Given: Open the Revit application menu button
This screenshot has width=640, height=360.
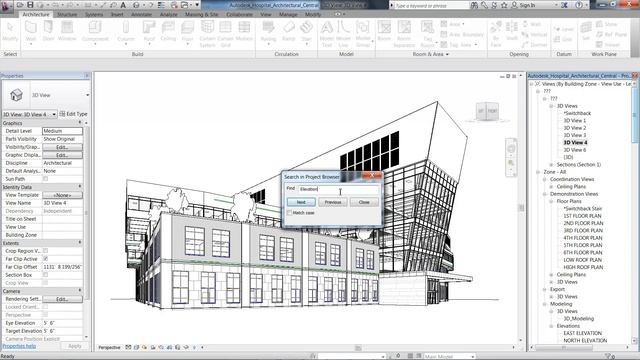Looking at the screenshot, I should pos(6,6).
